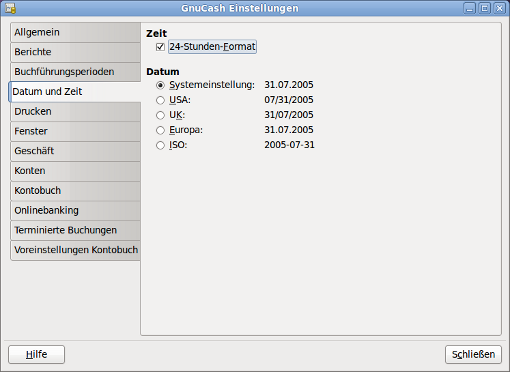Go to Terminierte Buchungen tab
Screen dimensions: 510x372
tap(75, 230)
